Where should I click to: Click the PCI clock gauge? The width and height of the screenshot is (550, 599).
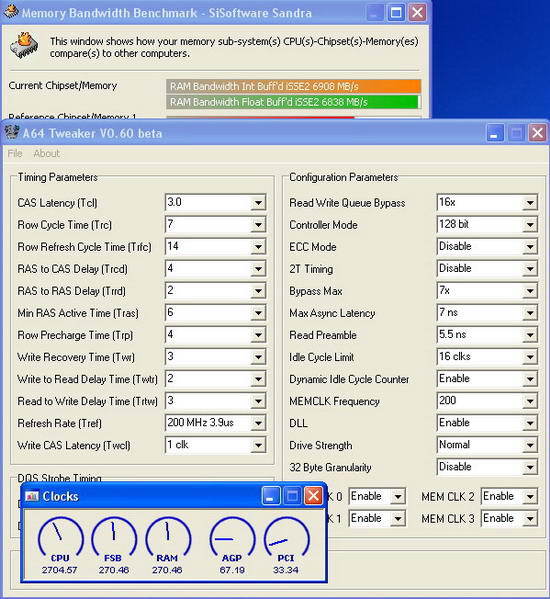286,536
